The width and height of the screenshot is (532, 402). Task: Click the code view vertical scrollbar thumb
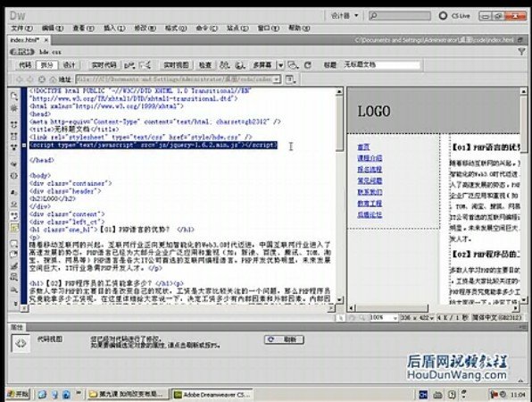click(x=339, y=123)
